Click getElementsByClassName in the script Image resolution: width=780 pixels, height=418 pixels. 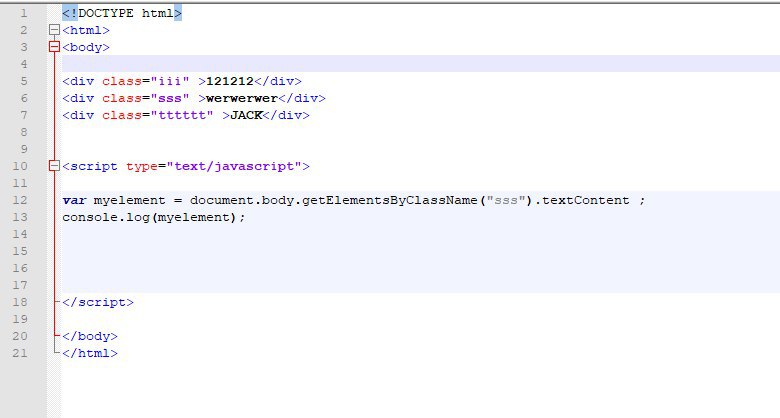pos(390,200)
